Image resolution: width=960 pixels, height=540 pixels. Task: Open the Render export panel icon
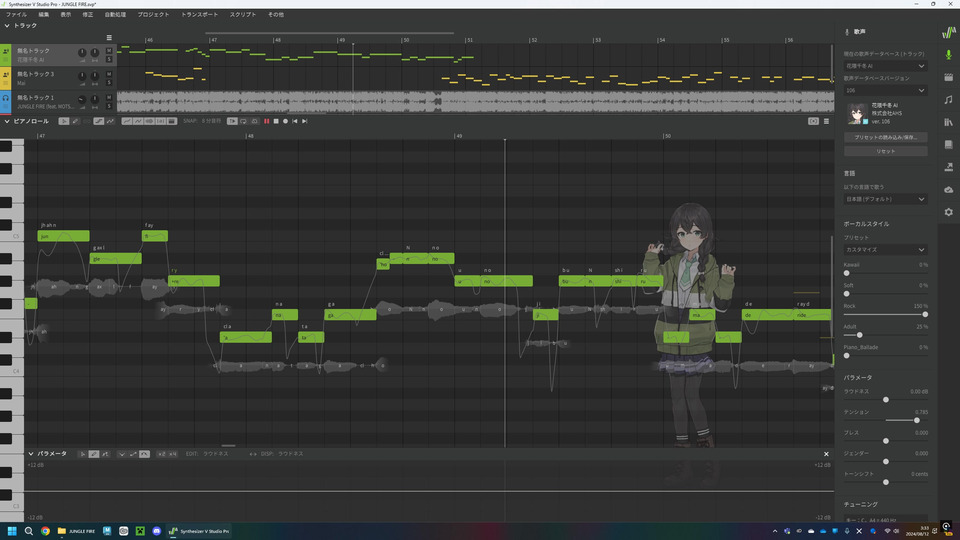(948, 167)
